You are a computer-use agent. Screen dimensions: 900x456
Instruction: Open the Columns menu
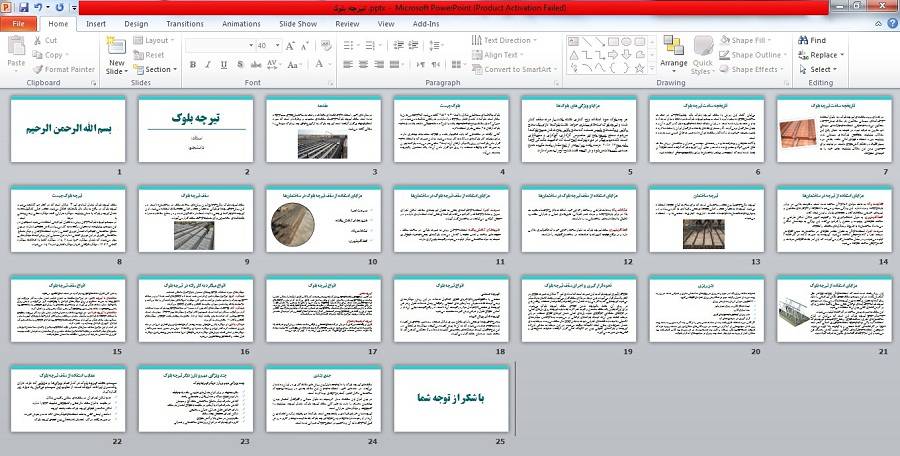click(458, 64)
